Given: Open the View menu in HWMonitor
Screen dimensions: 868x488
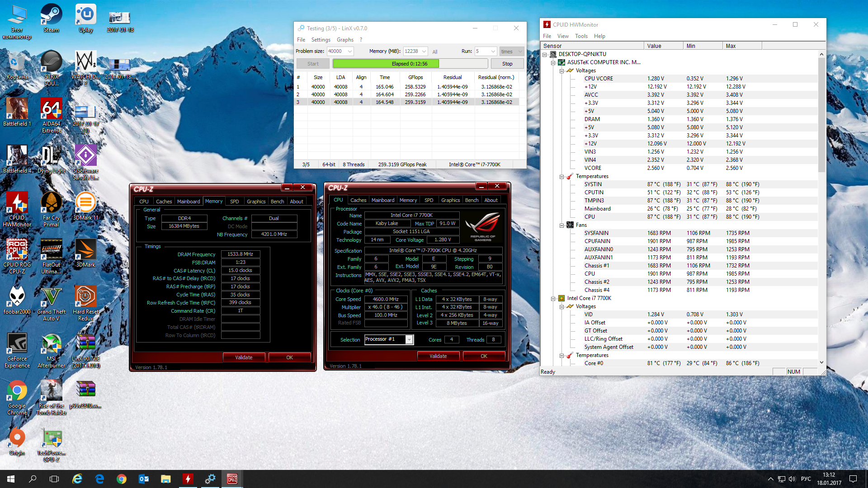Looking at the screenshot, I should (563, 36).
